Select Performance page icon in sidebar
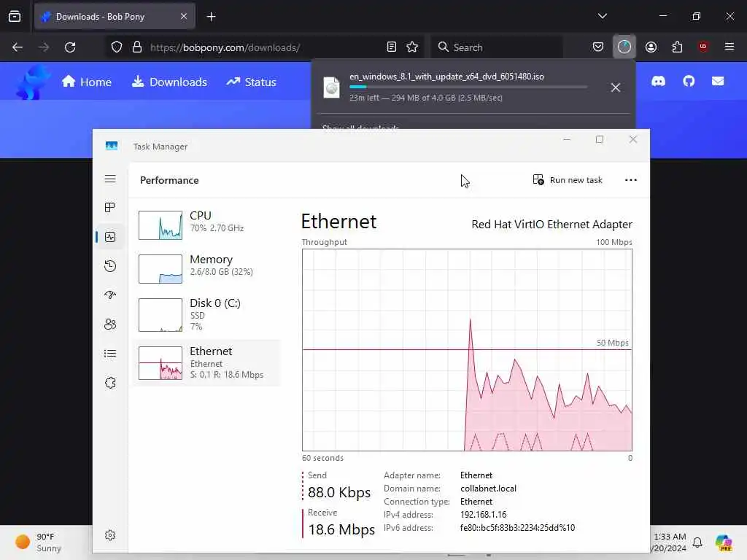 [110, 237]
